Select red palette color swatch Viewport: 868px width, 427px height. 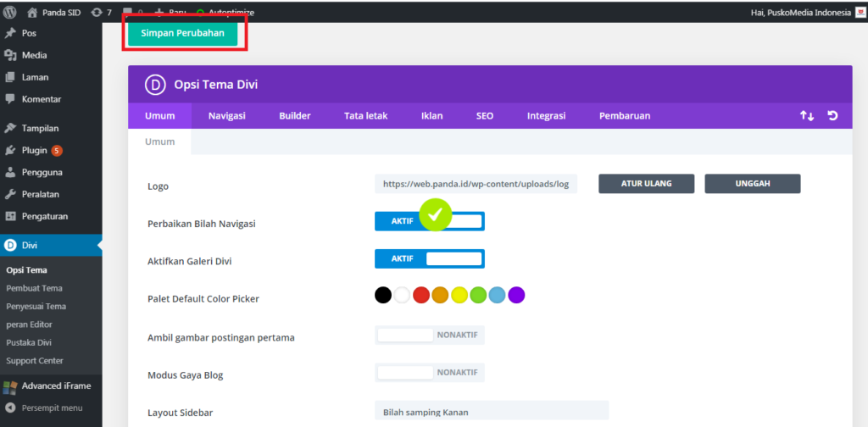pyautogui.click(x=421, y=295)
